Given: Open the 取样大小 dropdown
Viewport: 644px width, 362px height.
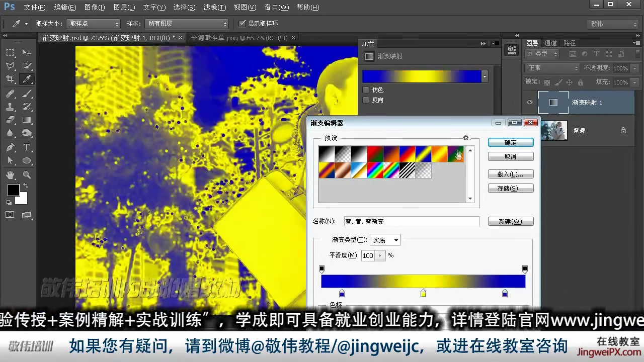Looking at the screenshot, I should pyautogui.click(x=93, y=24).
